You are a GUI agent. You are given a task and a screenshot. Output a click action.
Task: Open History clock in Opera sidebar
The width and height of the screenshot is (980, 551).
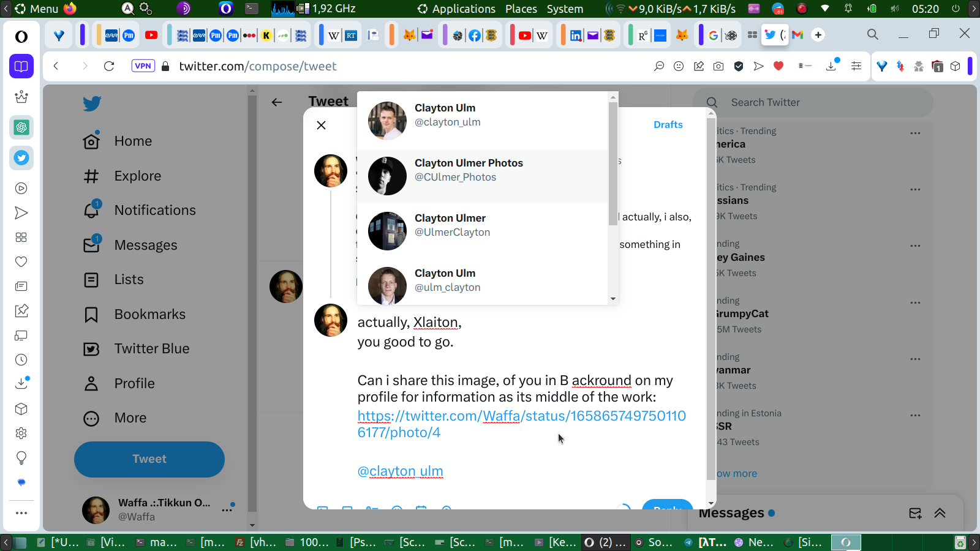[21, 360]
